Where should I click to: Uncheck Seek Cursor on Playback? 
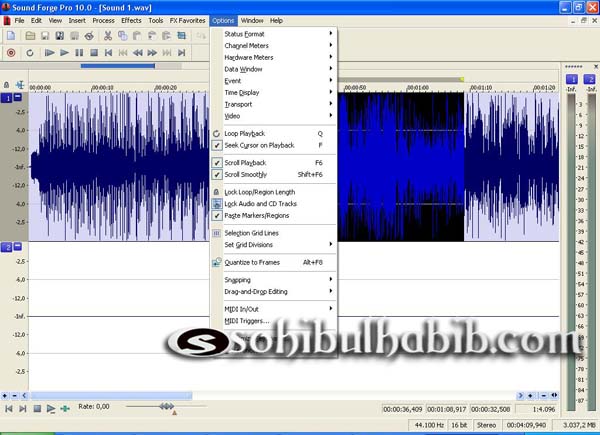274,145
